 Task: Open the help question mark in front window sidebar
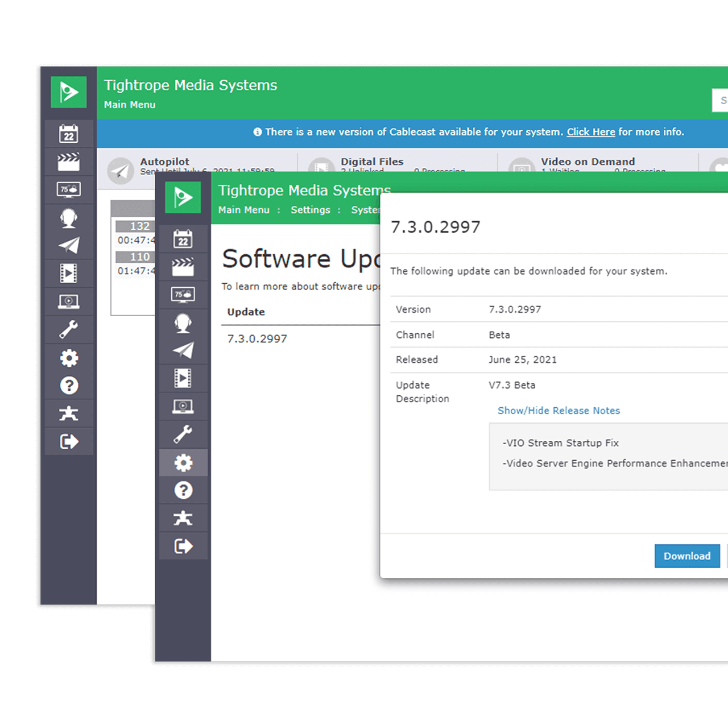point(183,490)
